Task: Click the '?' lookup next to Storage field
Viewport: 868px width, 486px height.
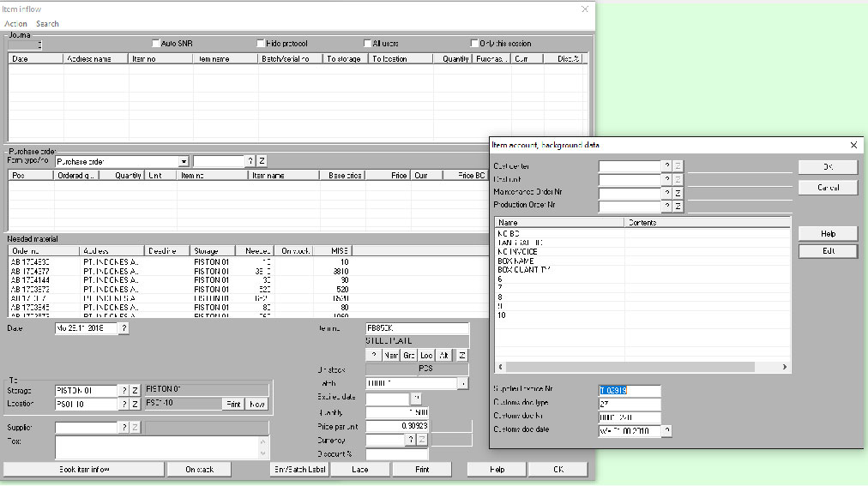Action: (124, 390)
